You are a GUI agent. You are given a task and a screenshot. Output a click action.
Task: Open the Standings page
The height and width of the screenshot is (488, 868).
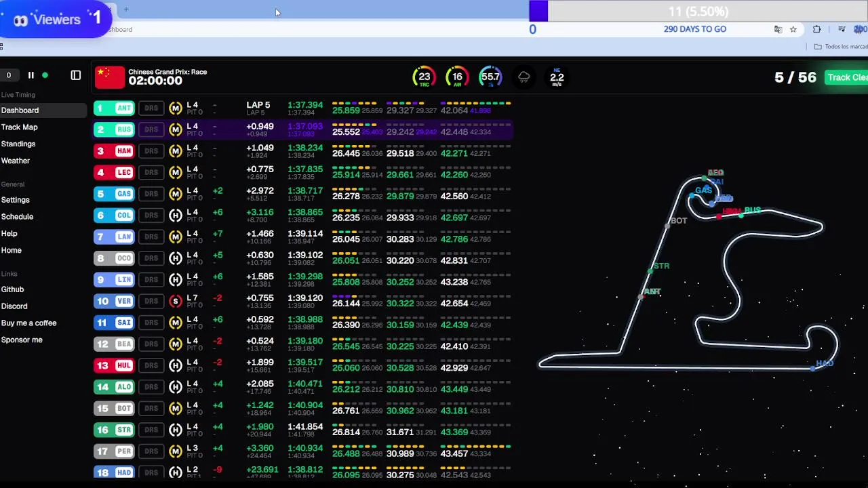point(18,144)
